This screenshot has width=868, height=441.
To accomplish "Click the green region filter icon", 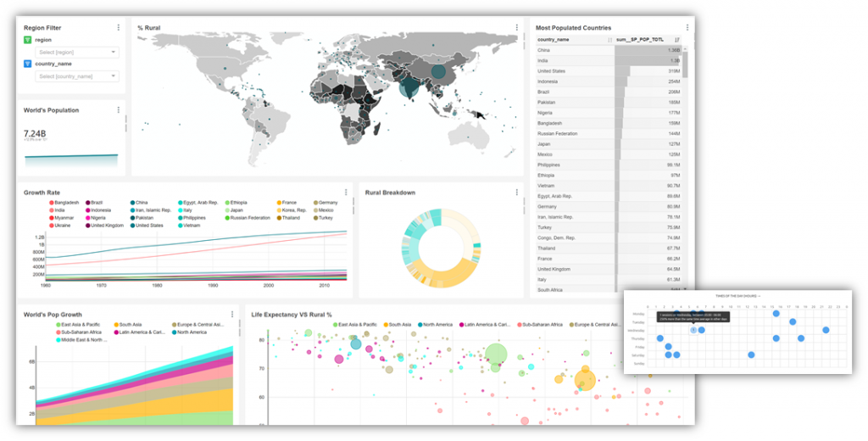I will coord(27,40).
